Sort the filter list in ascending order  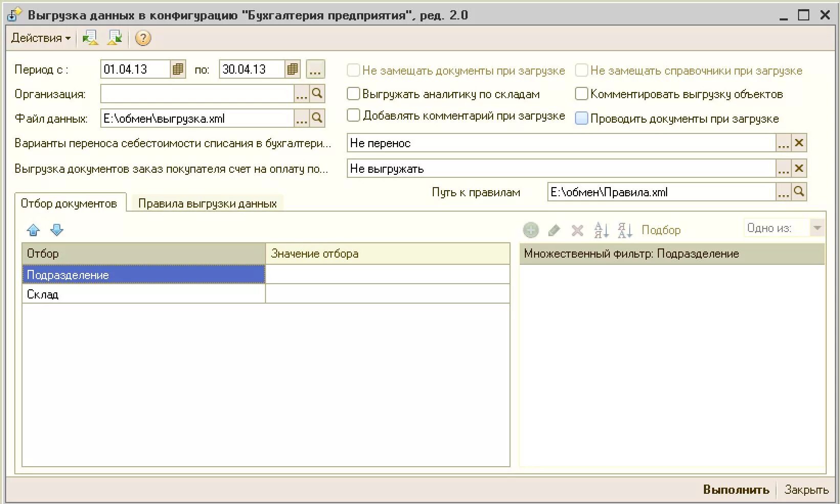(601, 230)
